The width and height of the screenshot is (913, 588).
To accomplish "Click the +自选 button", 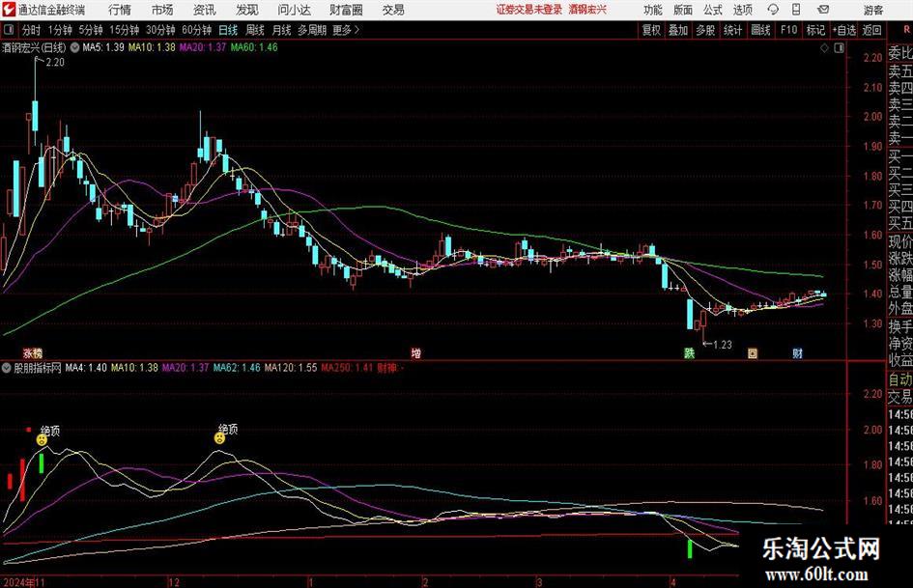I will [843, 30].
